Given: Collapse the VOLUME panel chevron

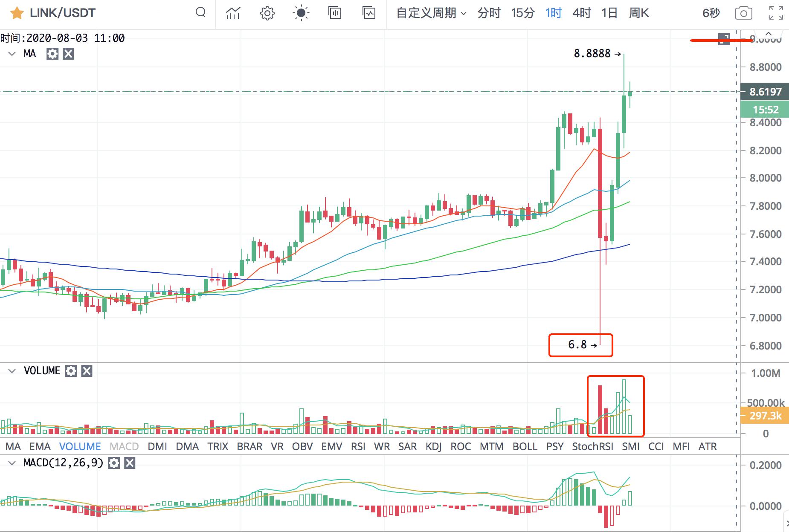Looking at the screenshot, I should (x=12, y=371).
